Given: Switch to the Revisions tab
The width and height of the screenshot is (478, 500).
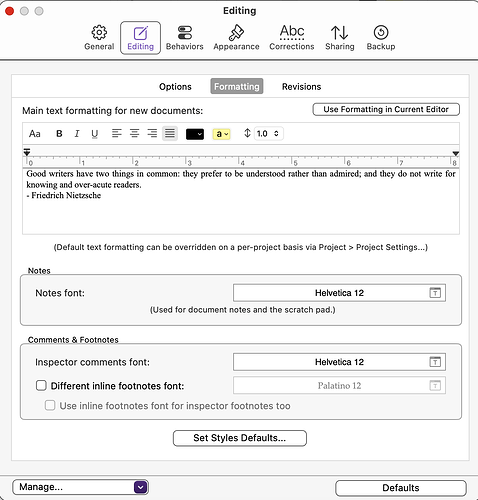Looking at the screenshot, I should [x=301, y=87].
